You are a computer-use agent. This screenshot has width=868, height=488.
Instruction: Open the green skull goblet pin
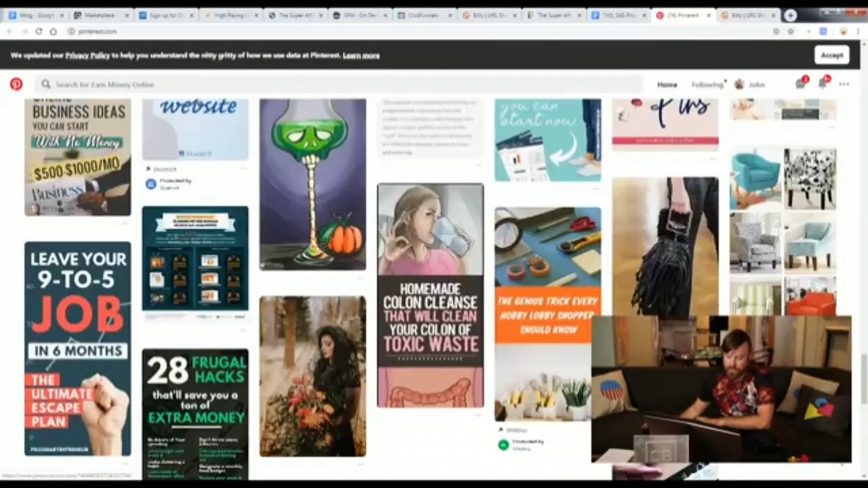pos(313,184)
